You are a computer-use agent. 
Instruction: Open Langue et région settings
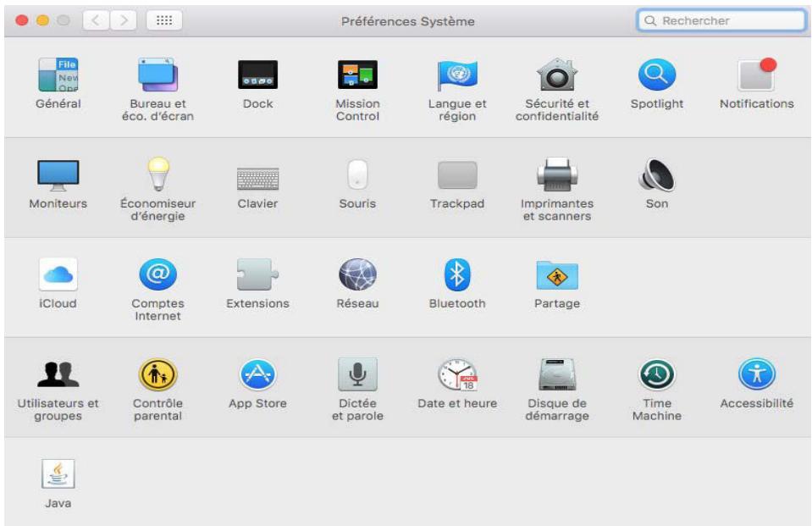click(x=457, y=76)
